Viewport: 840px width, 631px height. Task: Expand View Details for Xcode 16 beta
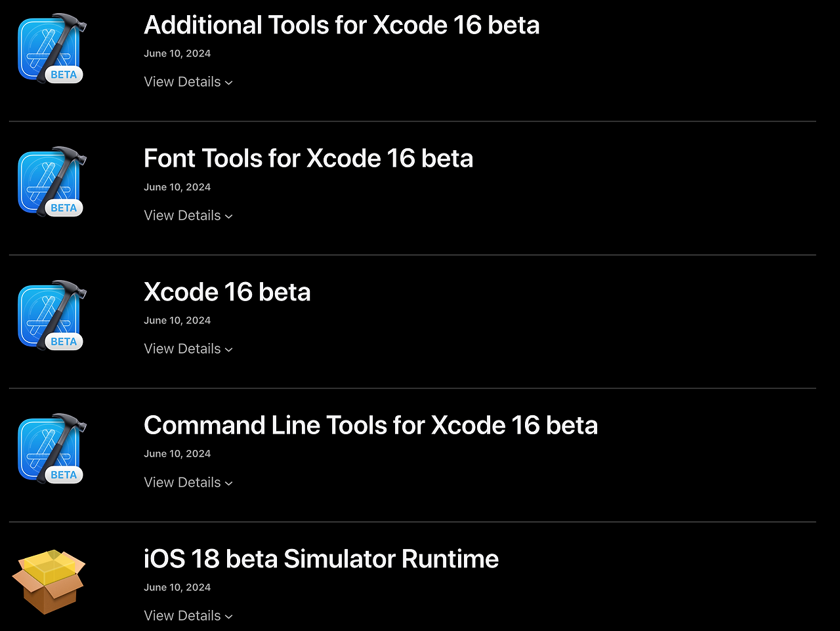pos(188,348)
